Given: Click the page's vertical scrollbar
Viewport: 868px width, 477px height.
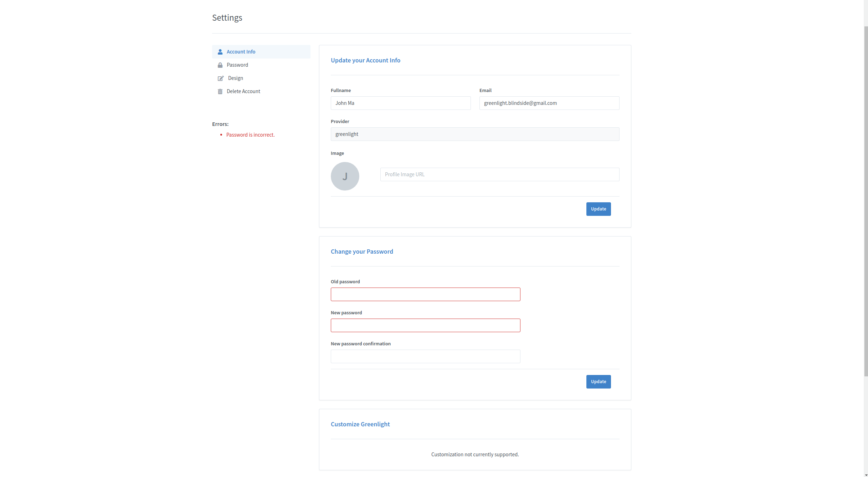Looking at the screenshot, I should 866,200.
